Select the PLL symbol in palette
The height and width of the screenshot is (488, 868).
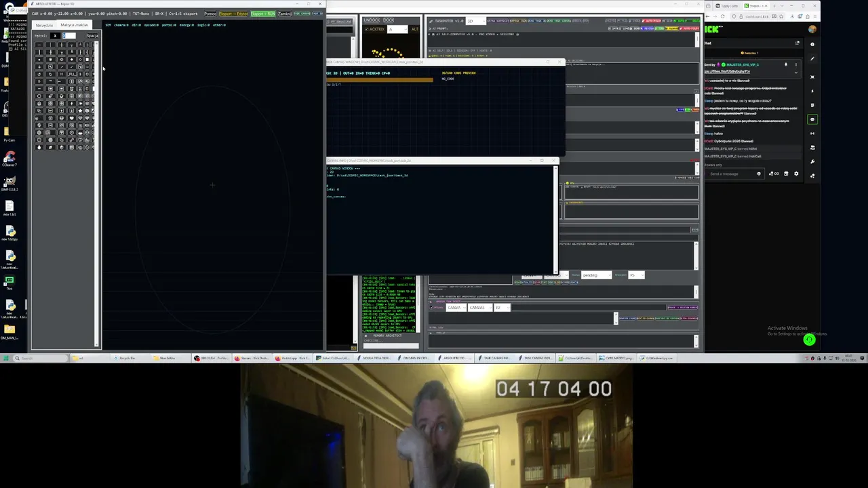(x=72, y=74)
